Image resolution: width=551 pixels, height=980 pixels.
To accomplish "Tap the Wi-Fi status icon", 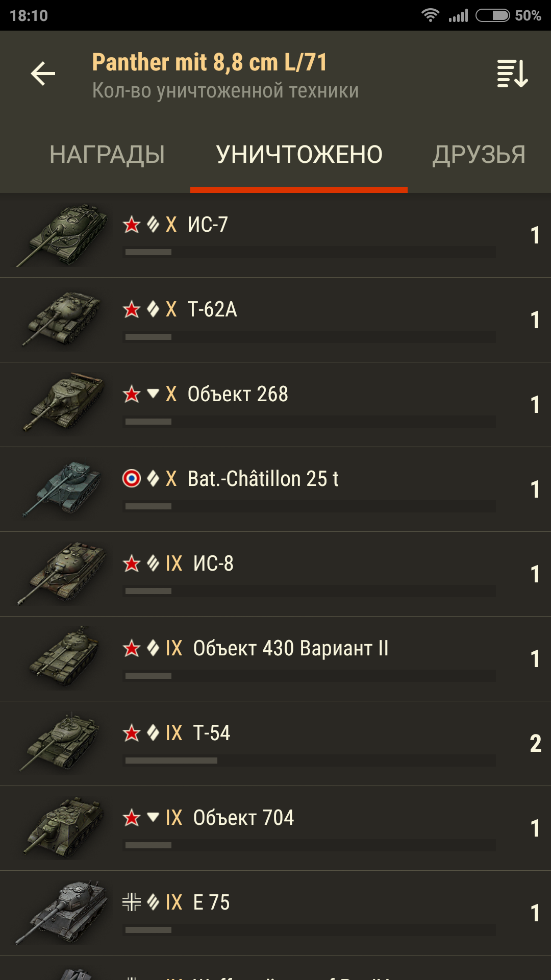I will coord(431,15).
